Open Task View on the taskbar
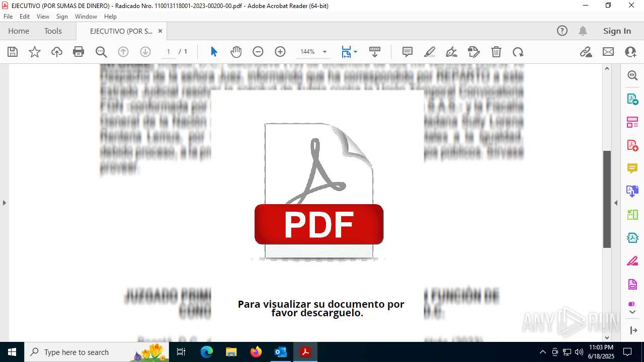 tap(182, 352)
